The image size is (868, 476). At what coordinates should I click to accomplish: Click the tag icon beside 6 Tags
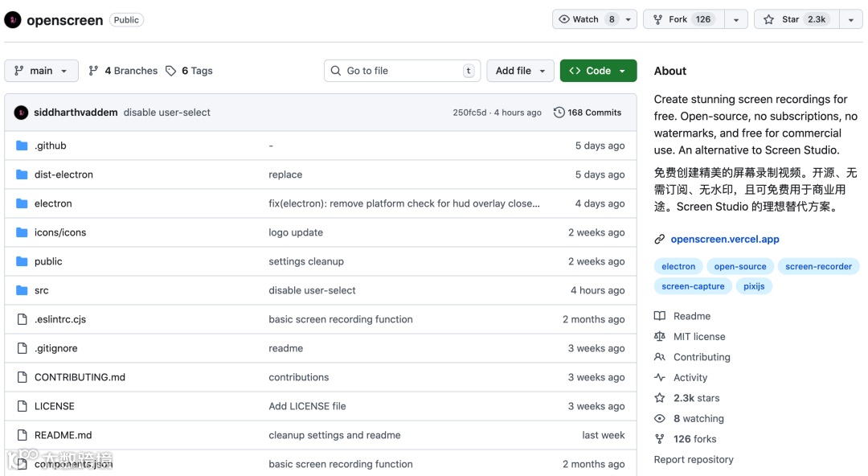pyautogui.click(x=171, y=71)
